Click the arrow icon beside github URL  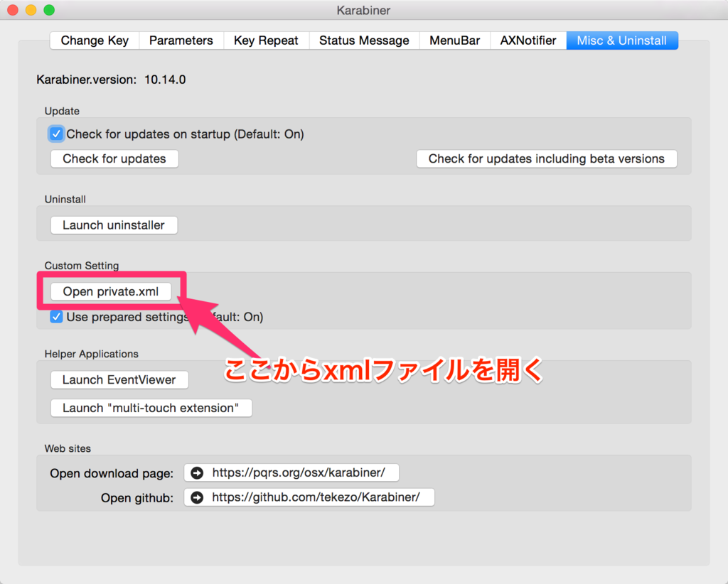[x=198, y=497]
